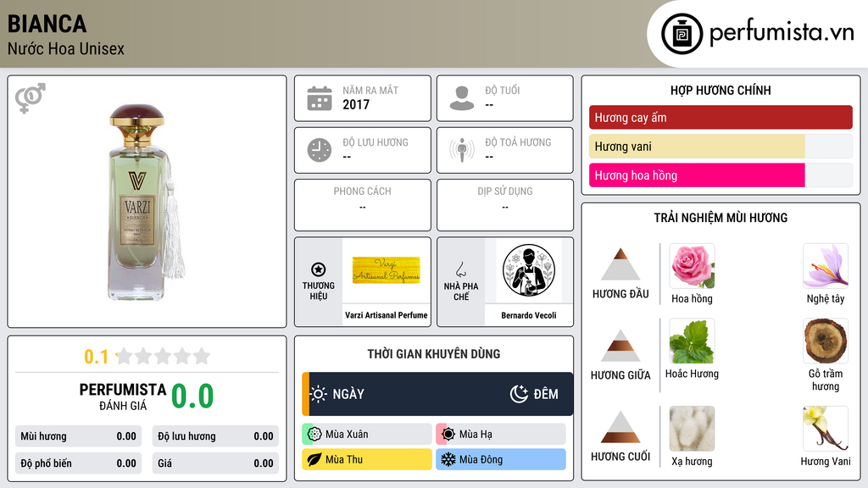Click the sun icon next to Ngày
Screen dimensions: 868x488
[319, 394]
